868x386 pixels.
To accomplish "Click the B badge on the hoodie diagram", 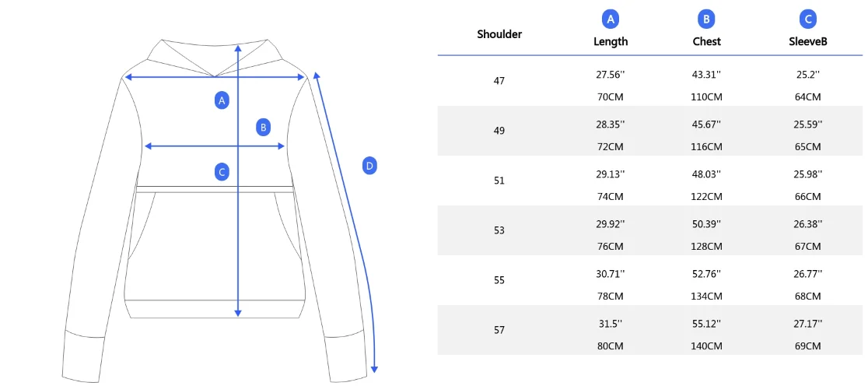I will [264, 128].
